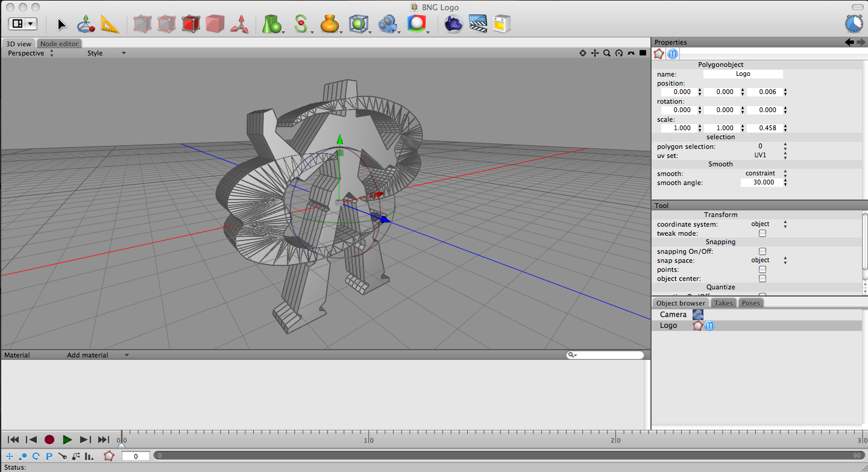Switch to the Node editor tab
Viewport: 868px width, 472px height.
(x=59, y=44)
